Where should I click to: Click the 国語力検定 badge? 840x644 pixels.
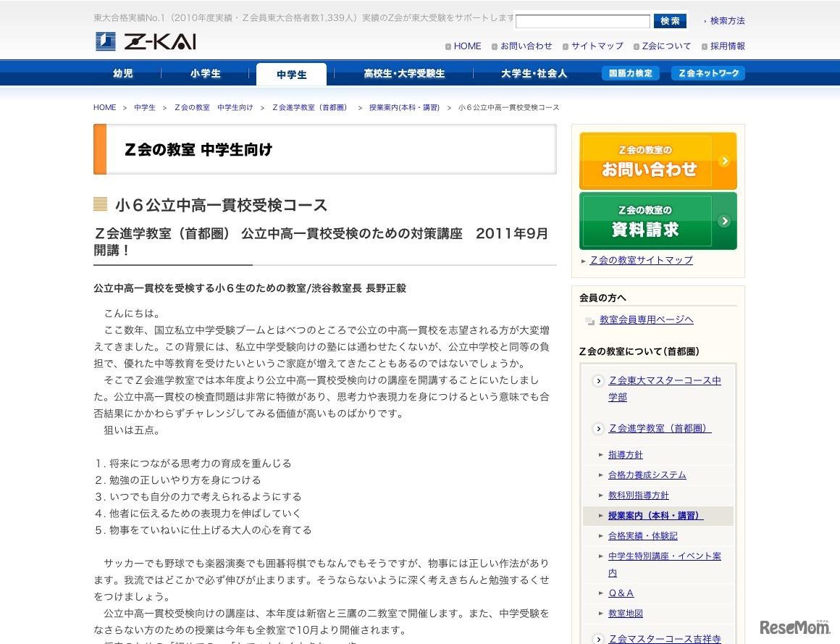pos(631,73)
